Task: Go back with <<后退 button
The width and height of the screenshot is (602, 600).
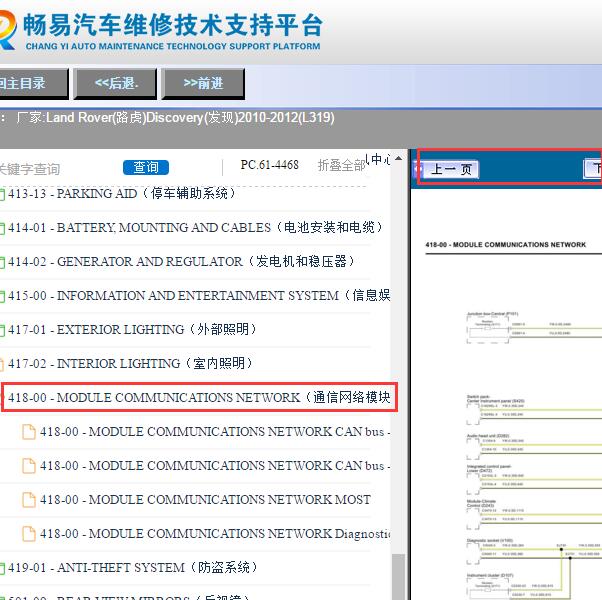Action: tap(115, 83)
